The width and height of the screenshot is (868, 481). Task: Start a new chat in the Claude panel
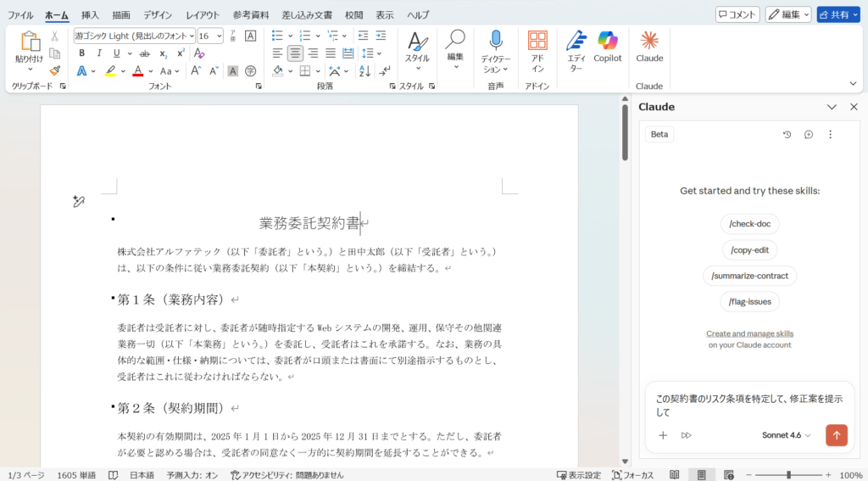click(x=809, y=134)
